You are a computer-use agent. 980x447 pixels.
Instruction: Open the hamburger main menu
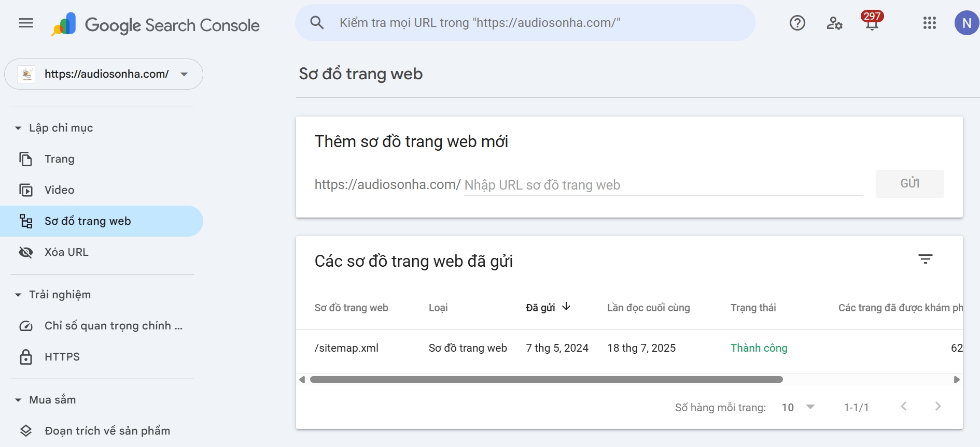[x=25, y=23]
